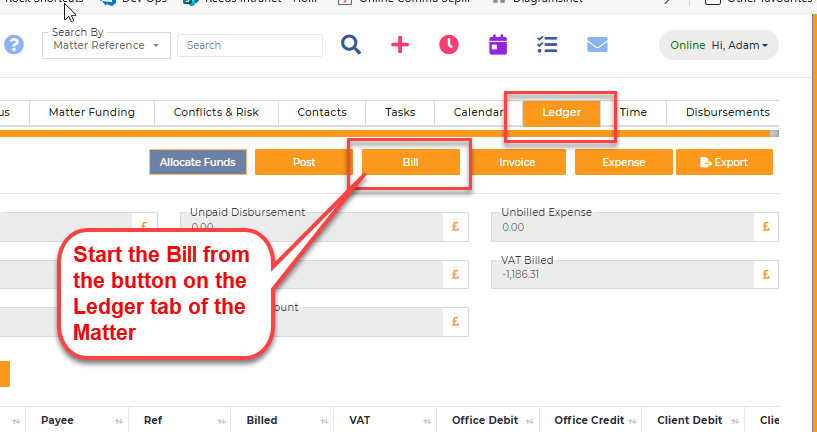Image resolution: width=817 pixels, height=432 pixels.
Task: Click the VAT Billed value field
Action: (623, 275)
